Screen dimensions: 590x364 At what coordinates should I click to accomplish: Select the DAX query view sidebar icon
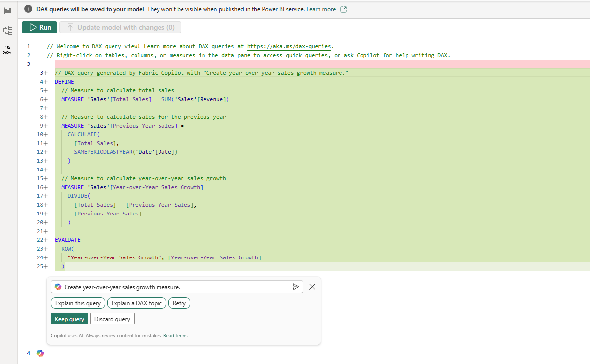click(x=7, y=50)
